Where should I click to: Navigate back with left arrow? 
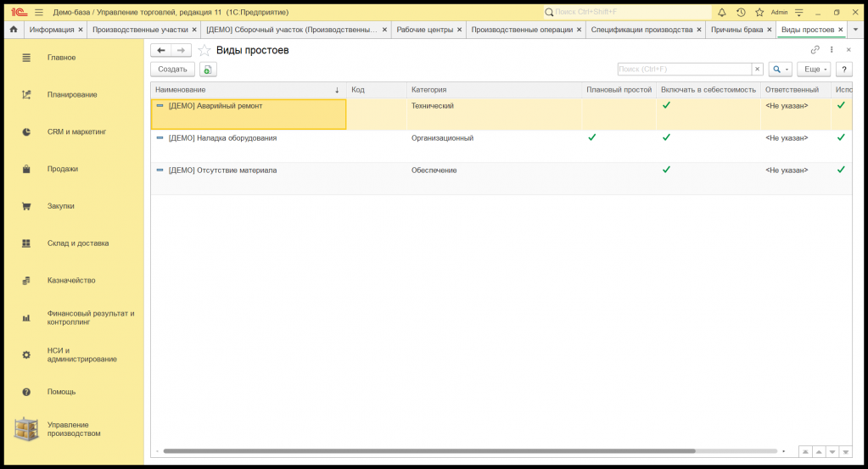pyautogui.click(x=161, y=50)
